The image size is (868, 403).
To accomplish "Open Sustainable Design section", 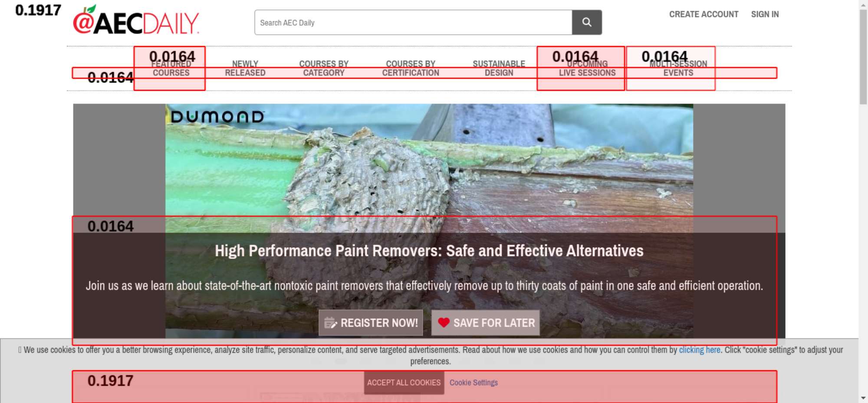I will [499, 69].
